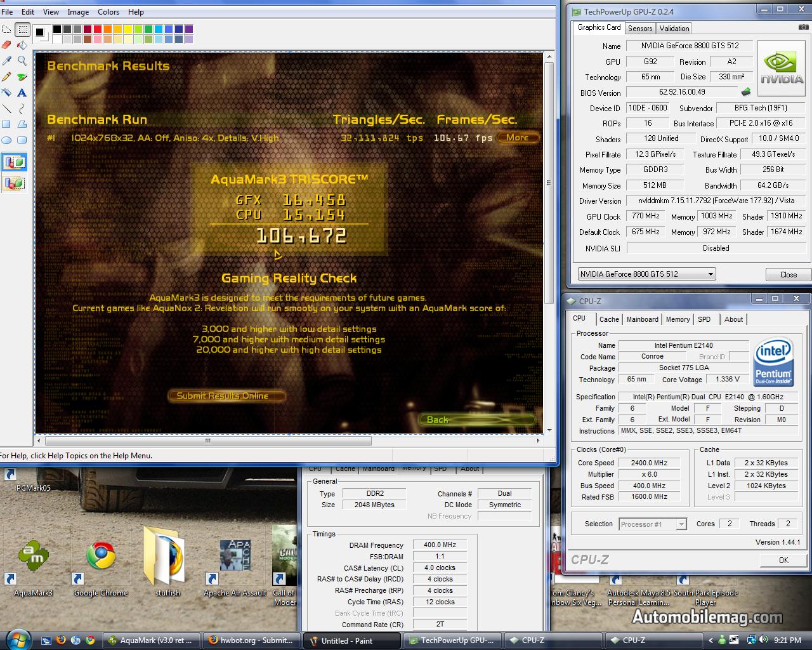Click the GPU-Z screenshot camera icon
The image size is (812, 650).
point(804,27)
